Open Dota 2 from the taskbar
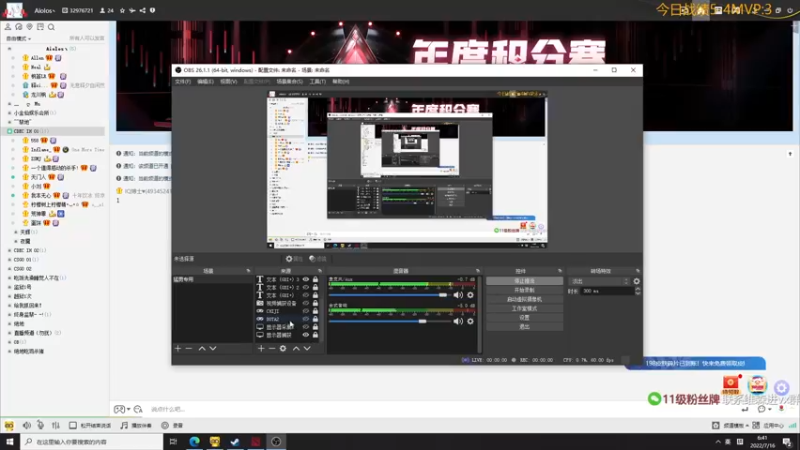Viewport: 800px width, 450px height. [x=255, y=441]
